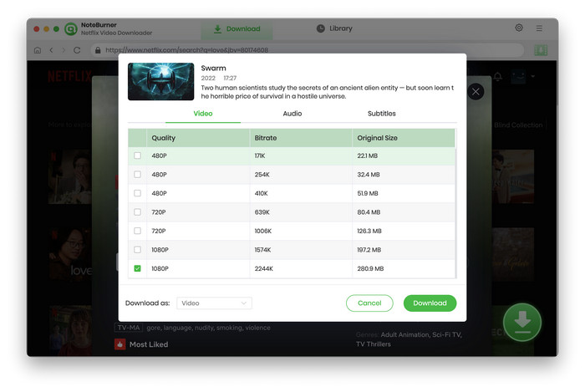This screenshot has height=392, width=585.
Task: Click the Quality column header
Action: (x=198, y=138)
